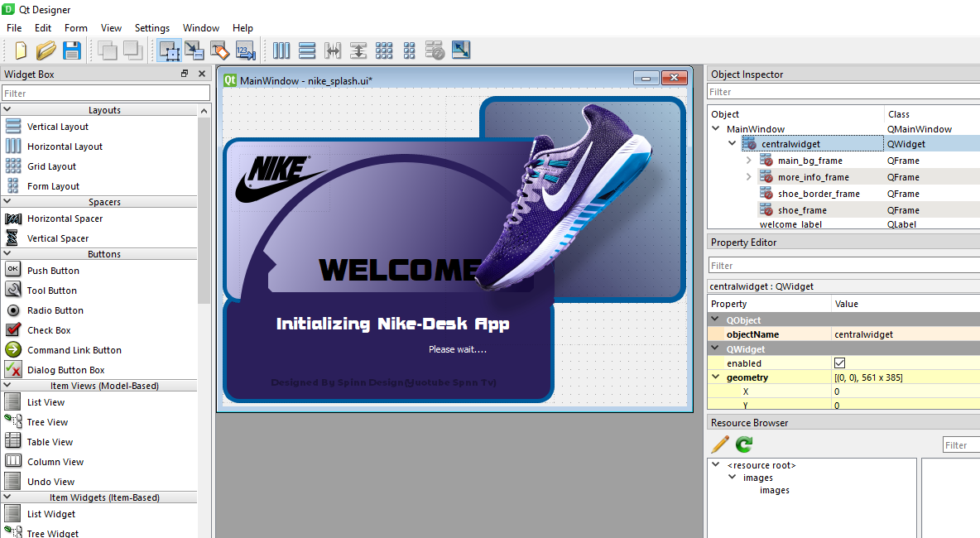Collapse the Item Views (Model-Based) category
Viewport: 980px width, 538px height.
(7, 386)
